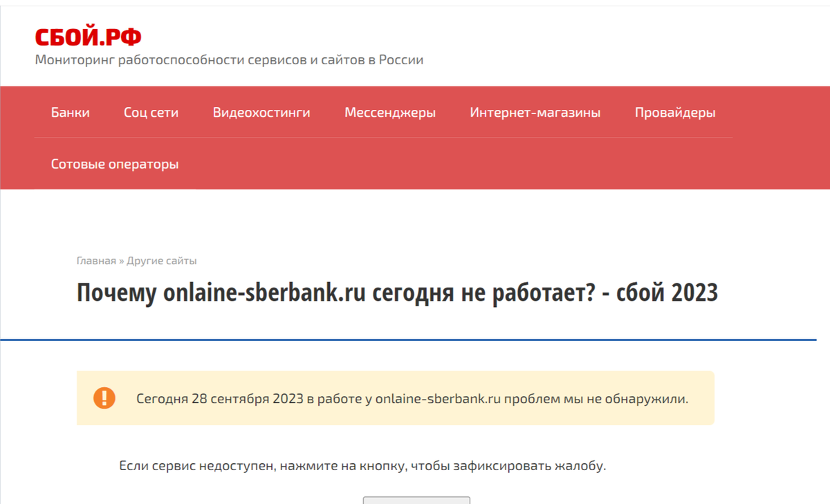Viewport: 830px width, 504px height.
Task: Click the text Если сервис недоступен
Action: [362, 466]
